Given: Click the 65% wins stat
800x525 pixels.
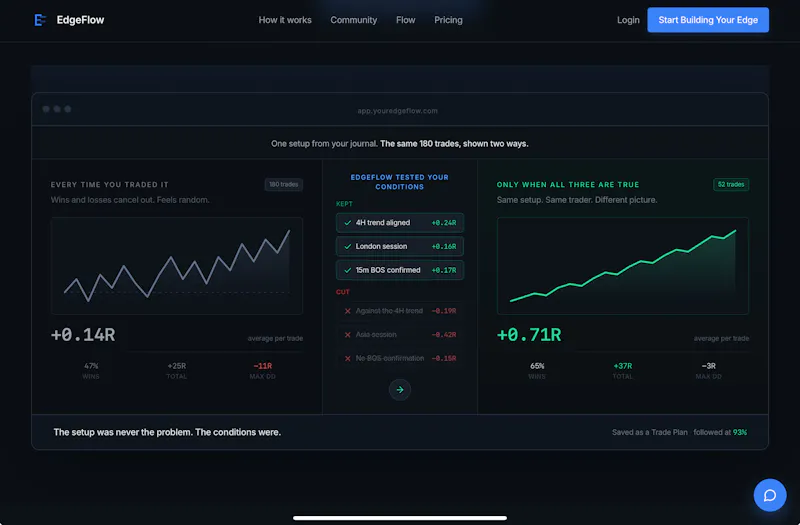Looking at the screenshot, I should point(537,370).
